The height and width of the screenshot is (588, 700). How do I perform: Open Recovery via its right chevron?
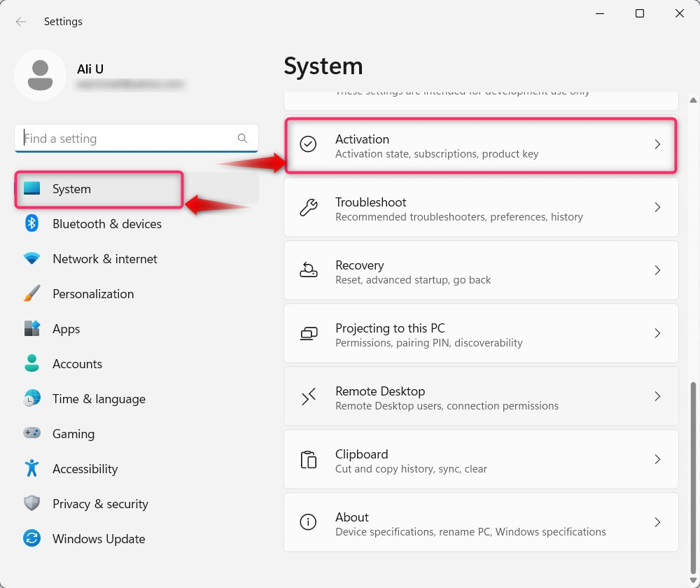click(x=657, y=270)
